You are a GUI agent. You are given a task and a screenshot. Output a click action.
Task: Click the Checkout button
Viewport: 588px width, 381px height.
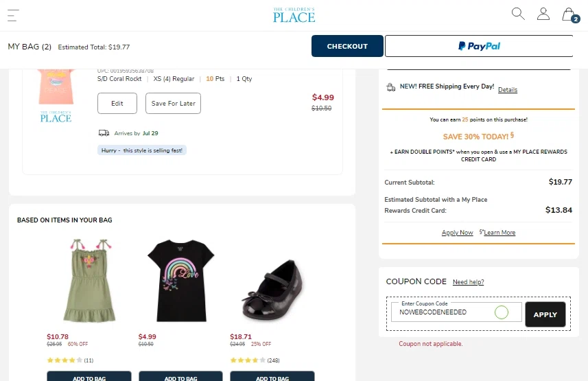pos(347,46)
